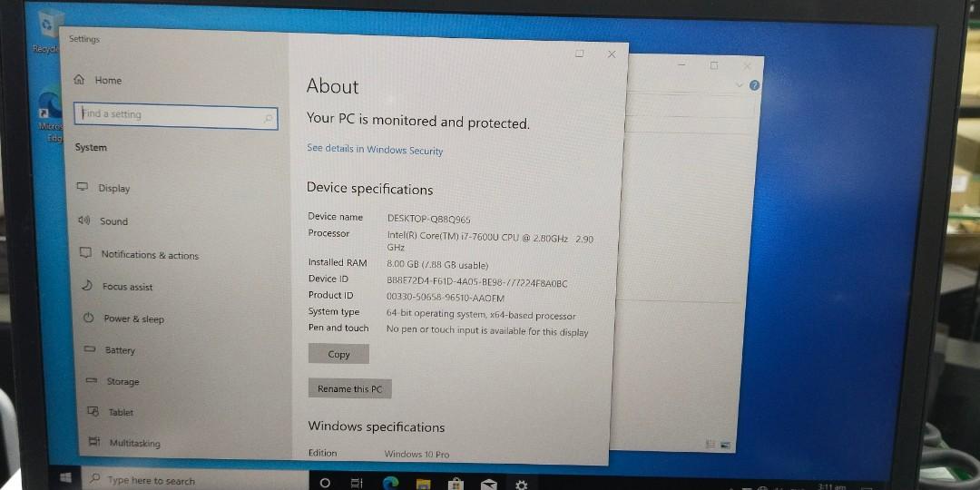Open Focus assist settings
Image resolution: width=980 pixels, height=490 pixels.
pyautogui.click(x=117, y=286)
